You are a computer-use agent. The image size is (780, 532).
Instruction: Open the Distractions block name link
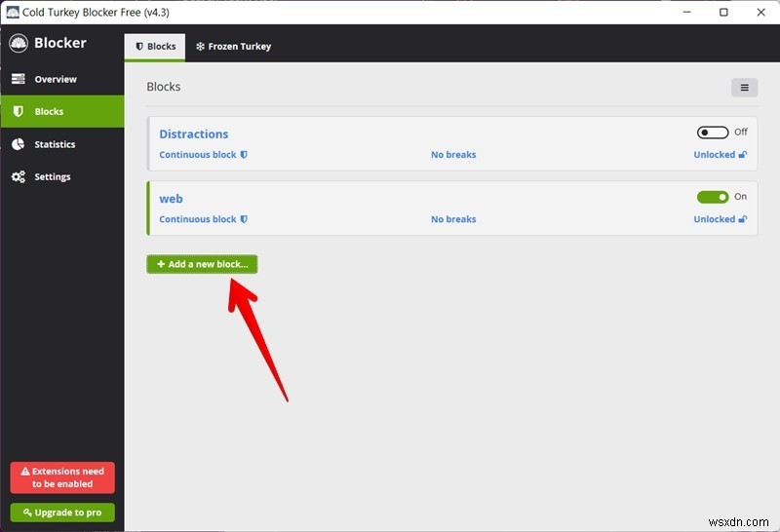[x=193, y=134]
